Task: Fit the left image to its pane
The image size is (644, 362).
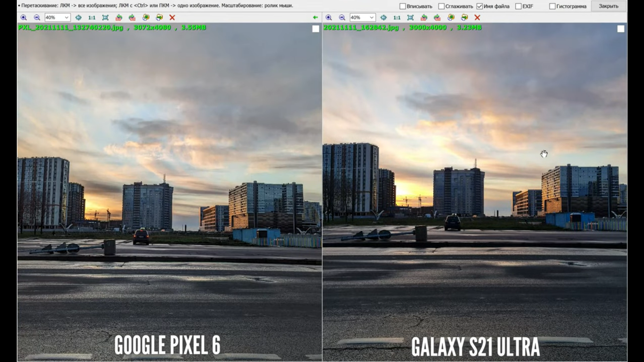Action: 105,17
